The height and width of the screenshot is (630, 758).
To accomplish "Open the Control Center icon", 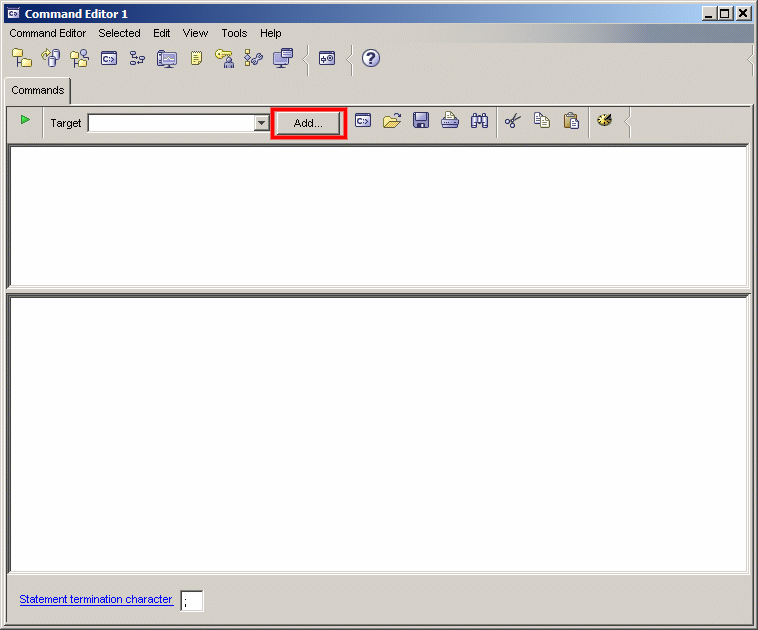I will pos(22,58).
